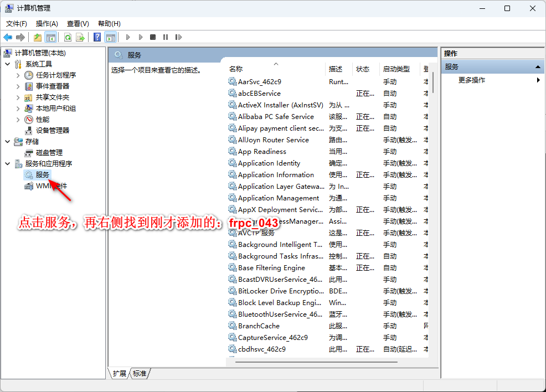The width and height of the screenshot is (546, 392).
Task: Collapse the 系统工具 tree node
Action: (x=8, y=64)
